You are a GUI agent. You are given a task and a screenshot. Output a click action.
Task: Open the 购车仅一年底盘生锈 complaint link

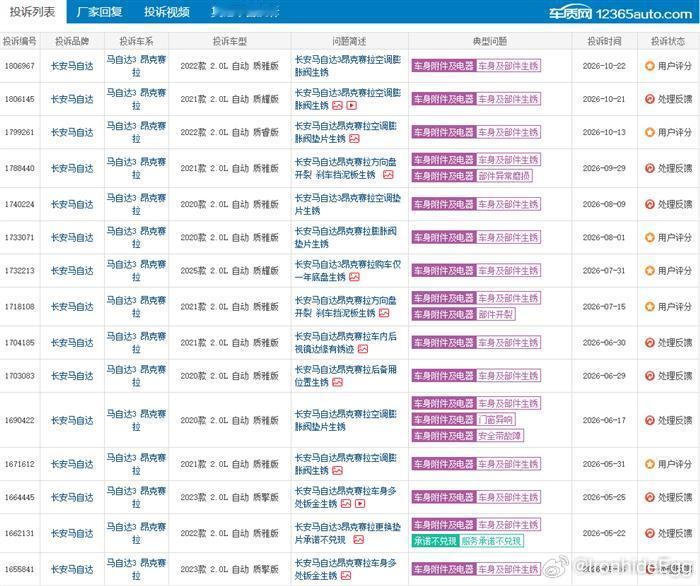click(347, 271)
